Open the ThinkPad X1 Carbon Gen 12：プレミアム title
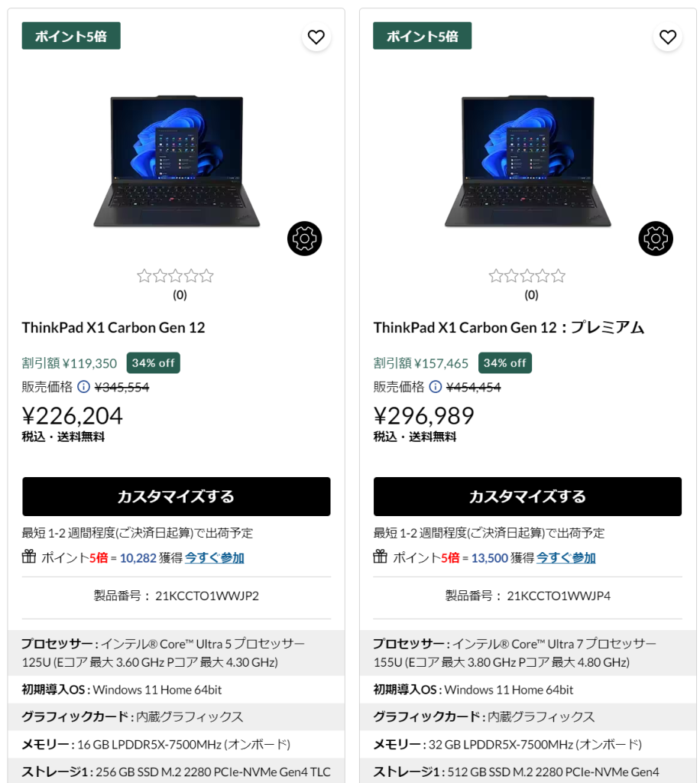The image size is (700, 783). tap(509, 327)
